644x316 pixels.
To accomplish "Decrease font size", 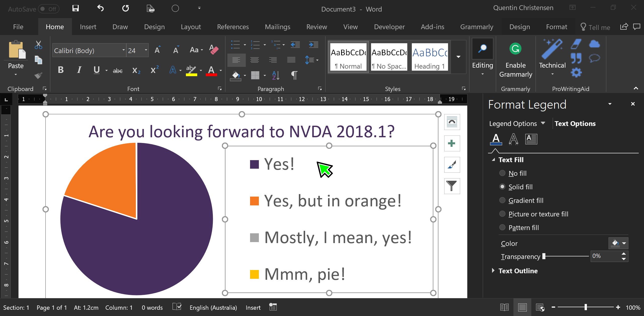I will coord(176,50).
